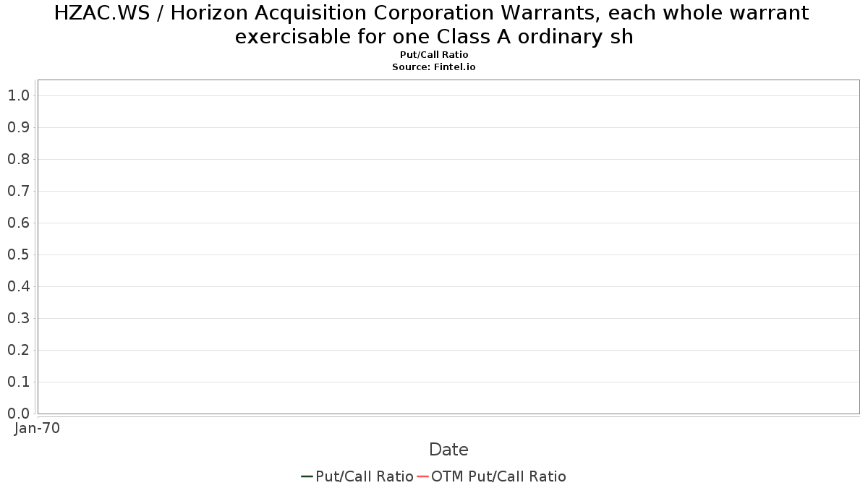The width and height of the screenshot is (868, 488).
Task: Select the 0.2 y-axis tick label
Action: [18, 350]
